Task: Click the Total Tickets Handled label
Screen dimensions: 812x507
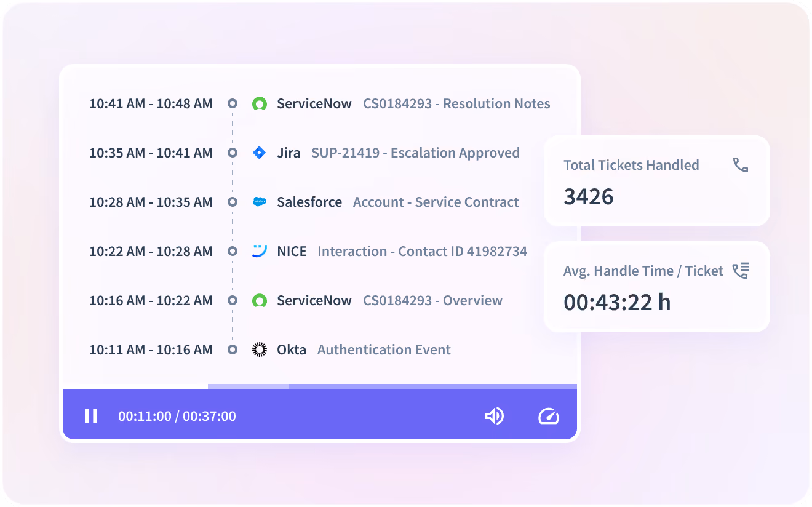Action: [631, 165]
